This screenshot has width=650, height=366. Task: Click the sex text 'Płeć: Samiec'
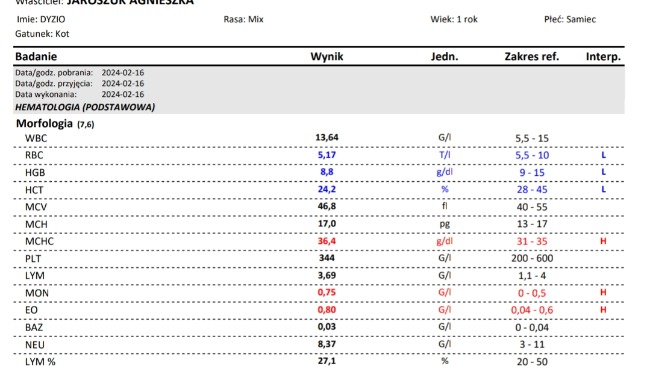[x=570, y=19]
